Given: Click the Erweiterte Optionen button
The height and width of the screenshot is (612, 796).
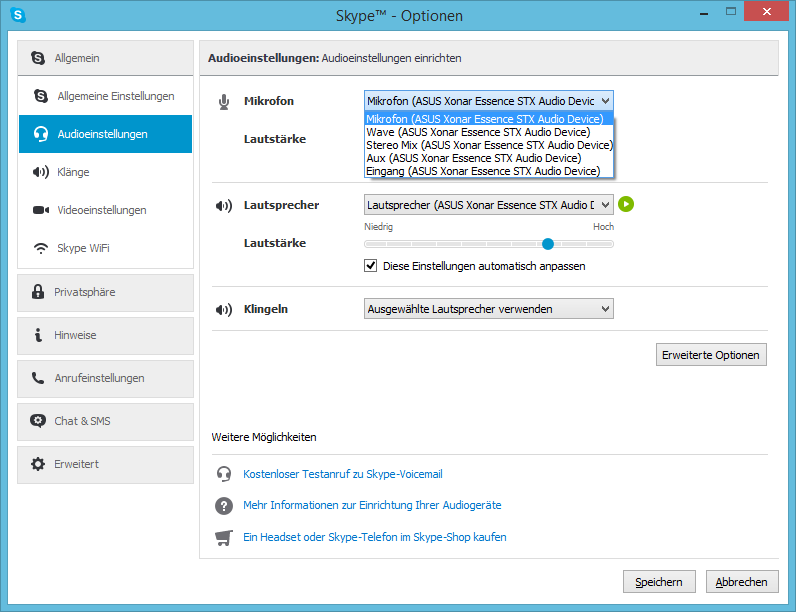Looking at the screenshot, I should click(711, 355).
